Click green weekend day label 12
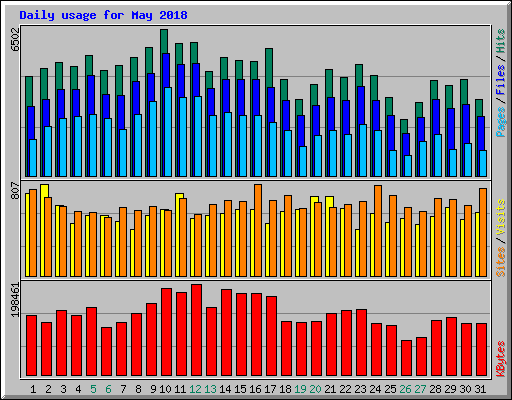This screenshot has height=400, width=512. 195,389
